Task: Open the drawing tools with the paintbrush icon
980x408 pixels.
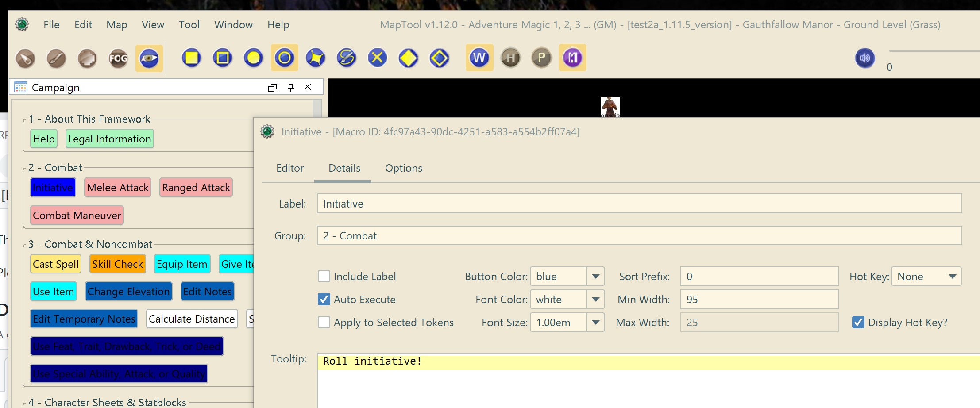Action: pos(56,58)
